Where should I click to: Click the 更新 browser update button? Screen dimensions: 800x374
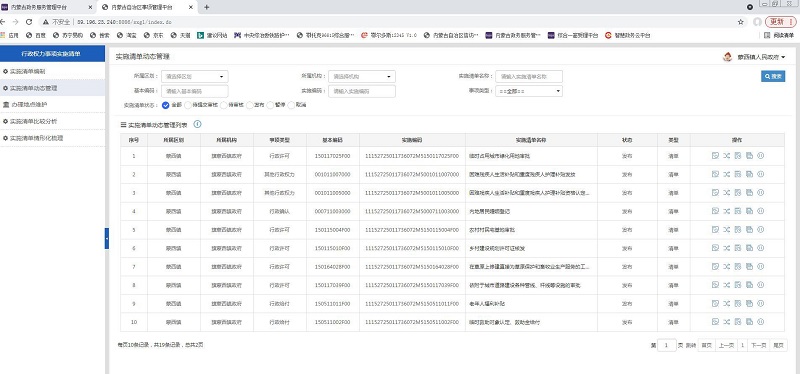[781, 22]
